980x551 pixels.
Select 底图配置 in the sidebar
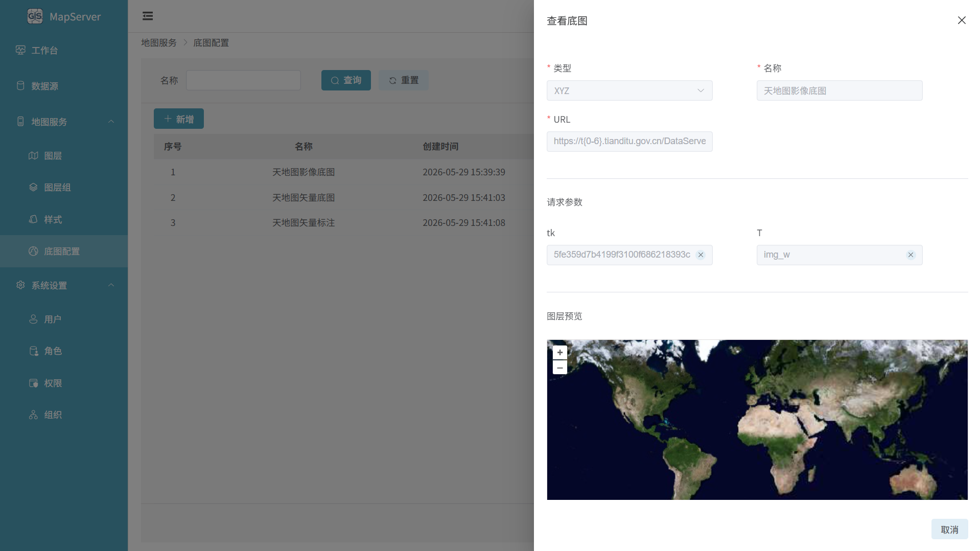64,251
